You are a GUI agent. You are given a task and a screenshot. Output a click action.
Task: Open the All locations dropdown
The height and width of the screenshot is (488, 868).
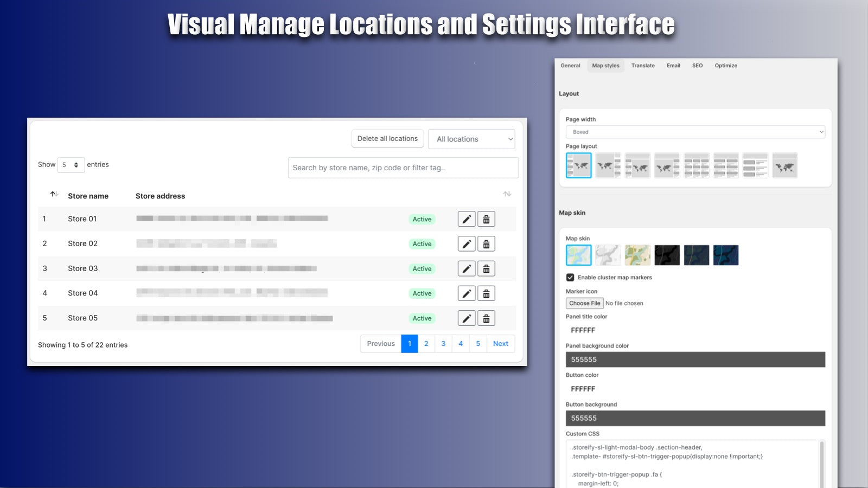(x=471, y=139)
